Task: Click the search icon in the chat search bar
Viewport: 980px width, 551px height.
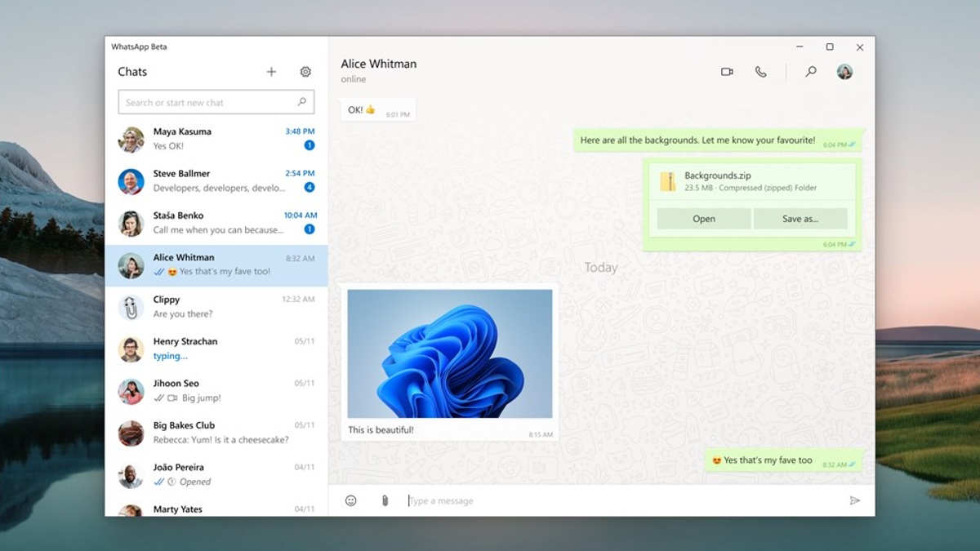Action: click(x=302, y=102)
